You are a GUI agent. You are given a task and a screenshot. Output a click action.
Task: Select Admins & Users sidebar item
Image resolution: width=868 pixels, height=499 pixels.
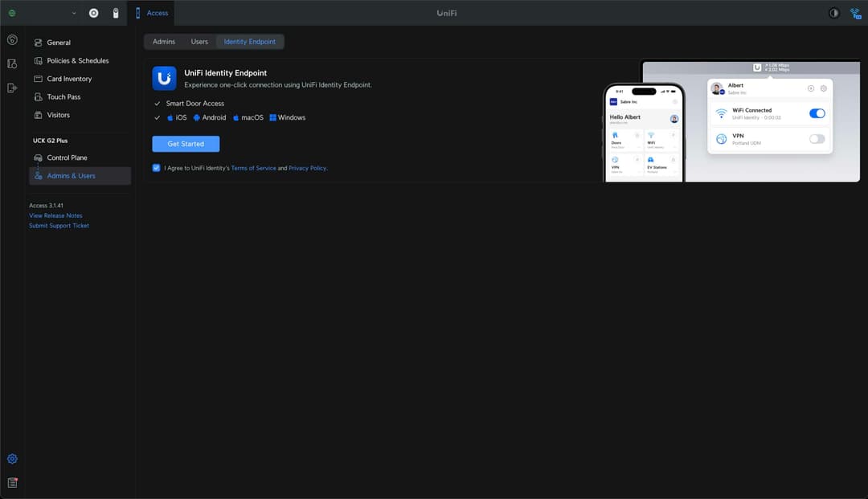point(80,176)
